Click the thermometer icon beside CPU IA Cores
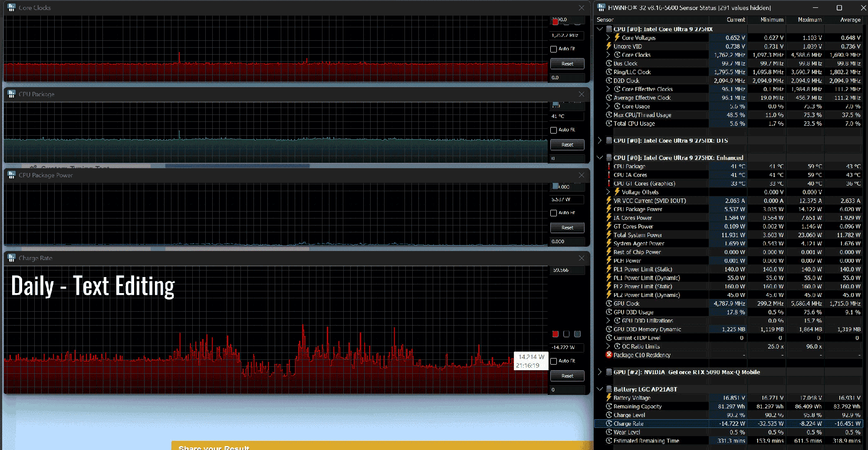Image resolution: width=868 pixels, height=450 pixels. coord(609,175)
